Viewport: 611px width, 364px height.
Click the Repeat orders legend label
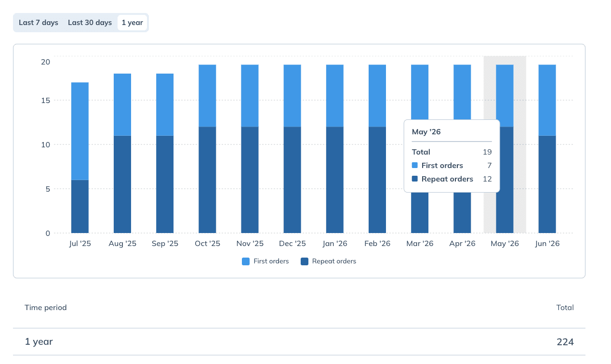click(x=334, y=261)
